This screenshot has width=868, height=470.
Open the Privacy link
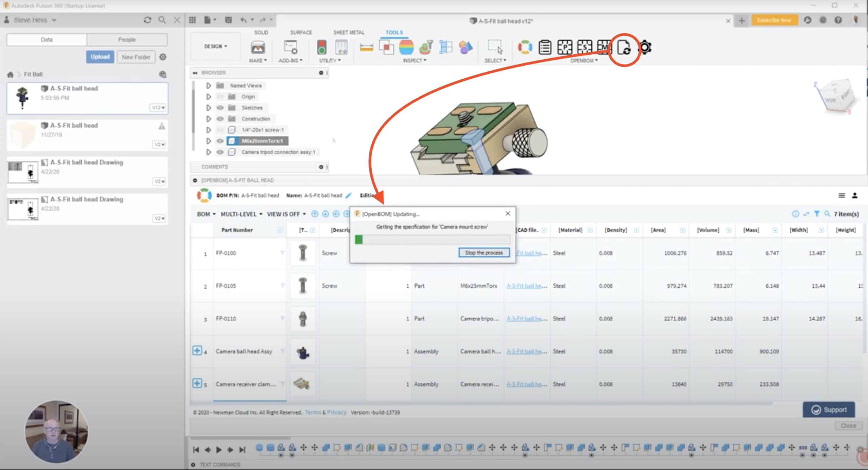[337, 412]
